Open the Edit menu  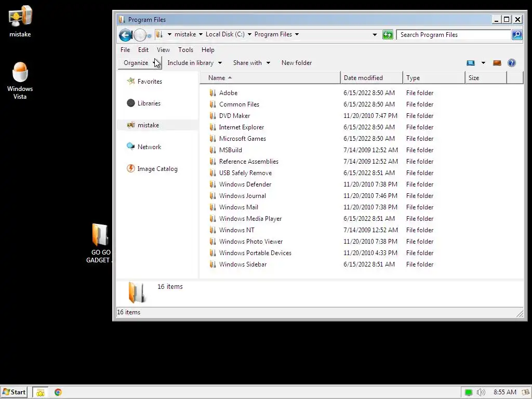(x=143, y=49)
